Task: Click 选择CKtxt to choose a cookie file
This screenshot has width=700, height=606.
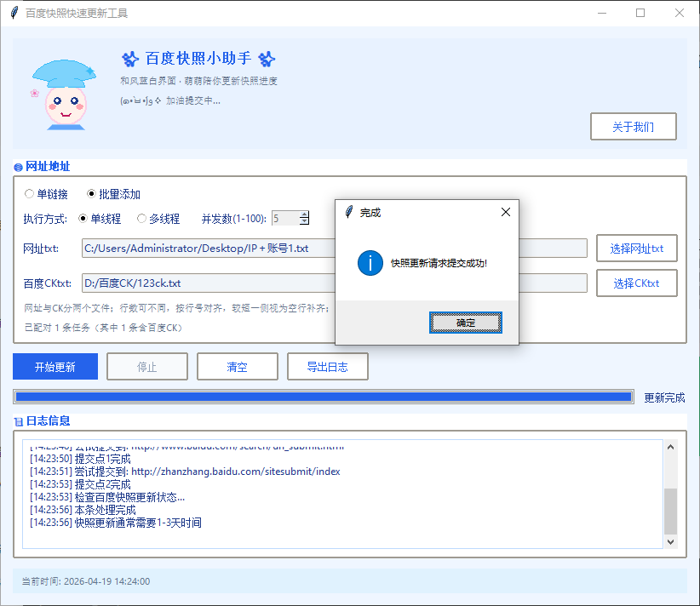Action: click(x=636, y=283)
